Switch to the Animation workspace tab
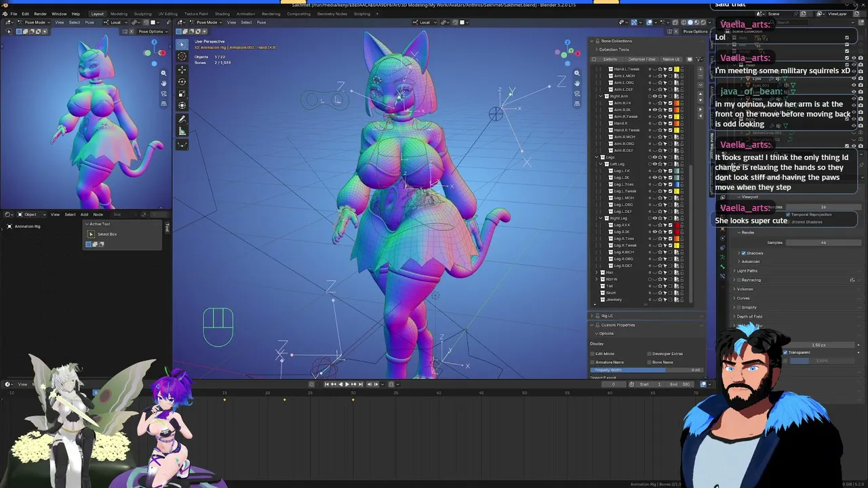This screenshot has height=488, width=868. click(x=245, y=14)
